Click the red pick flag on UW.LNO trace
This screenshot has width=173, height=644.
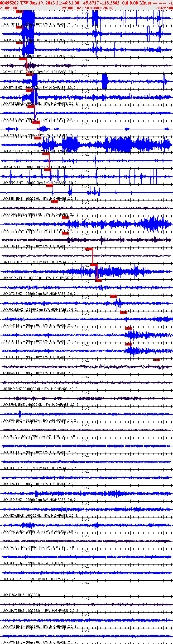click(19, 11)
